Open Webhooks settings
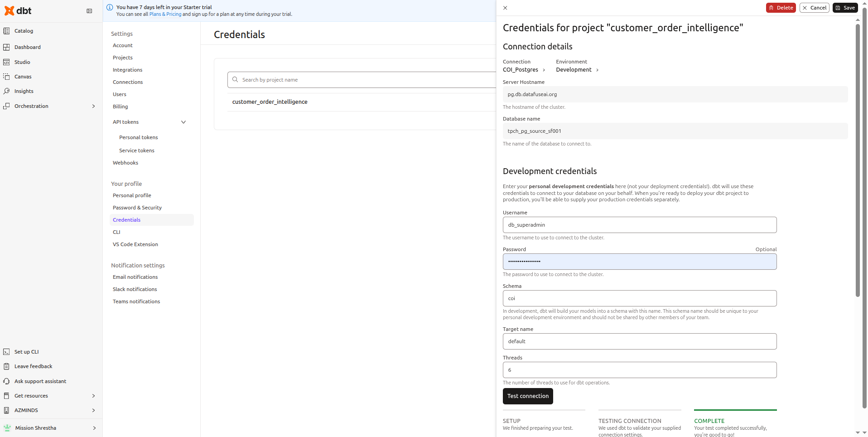Viewport: 868px width, 437px height. pos(125,163)
